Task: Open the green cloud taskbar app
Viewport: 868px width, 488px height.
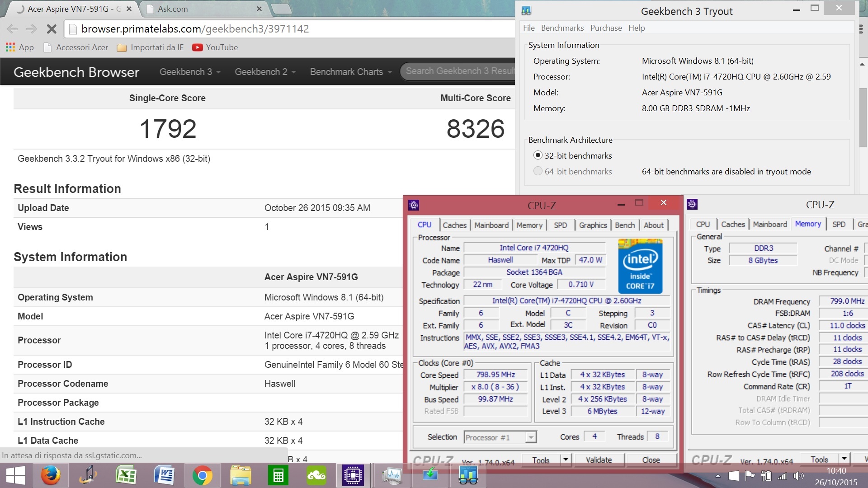Action: tap(316, 475)
